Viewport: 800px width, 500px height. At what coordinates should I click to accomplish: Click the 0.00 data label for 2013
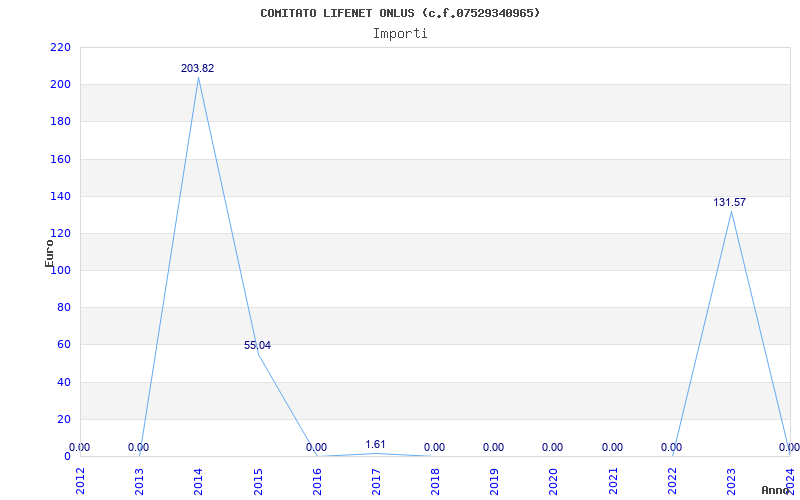138,447
